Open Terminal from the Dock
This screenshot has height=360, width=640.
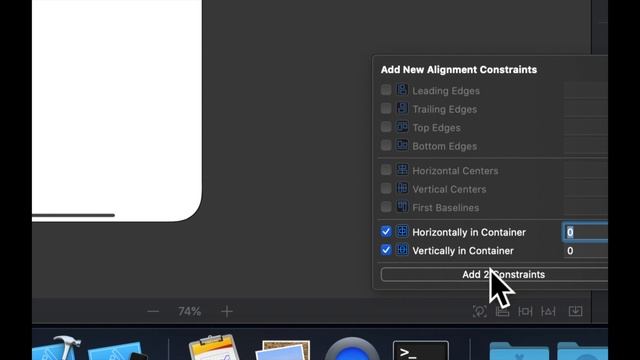tap(421, 350)
